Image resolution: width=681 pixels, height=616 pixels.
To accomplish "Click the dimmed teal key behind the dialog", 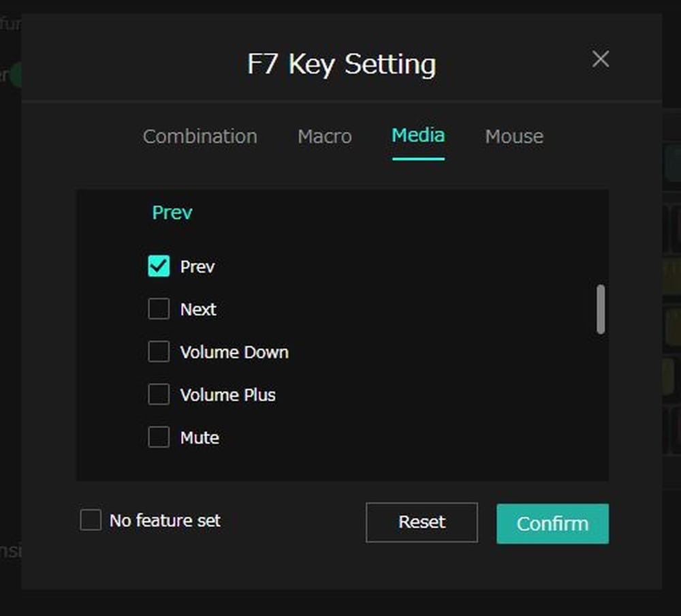I will (x=671, y=164).
